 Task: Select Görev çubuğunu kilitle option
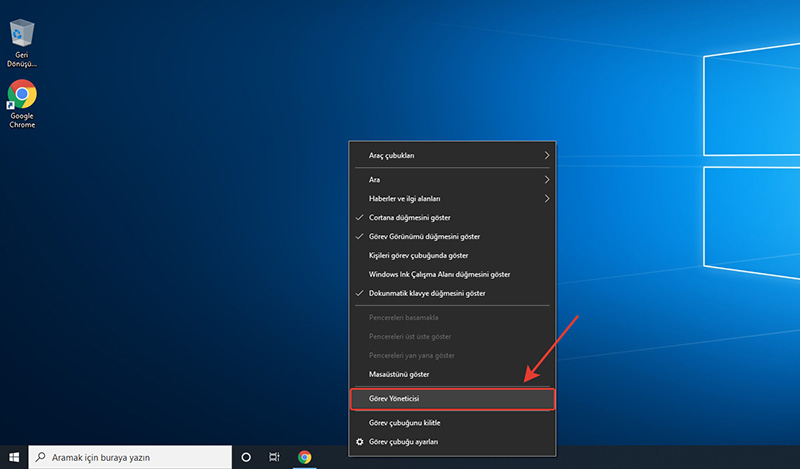tap(404, 423)
